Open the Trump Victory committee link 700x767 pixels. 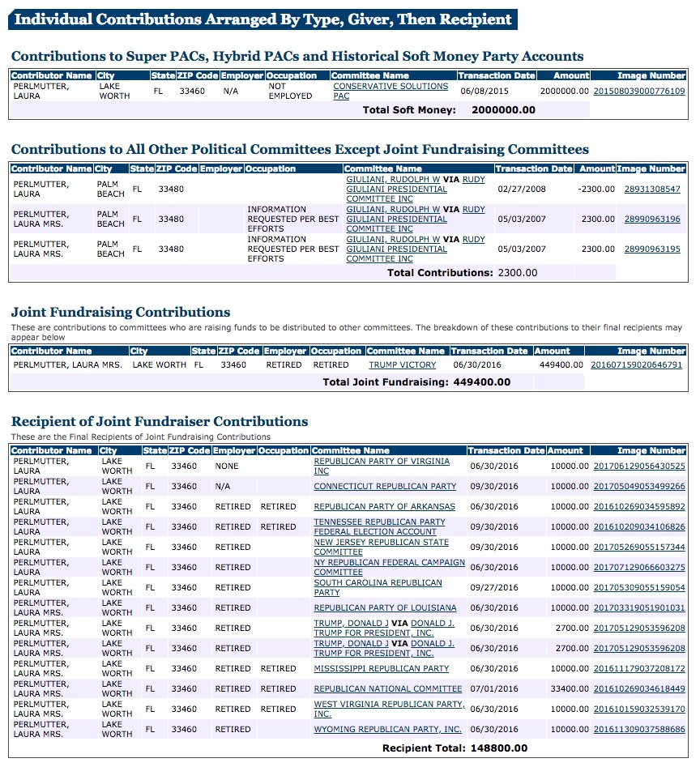[402, 365]
